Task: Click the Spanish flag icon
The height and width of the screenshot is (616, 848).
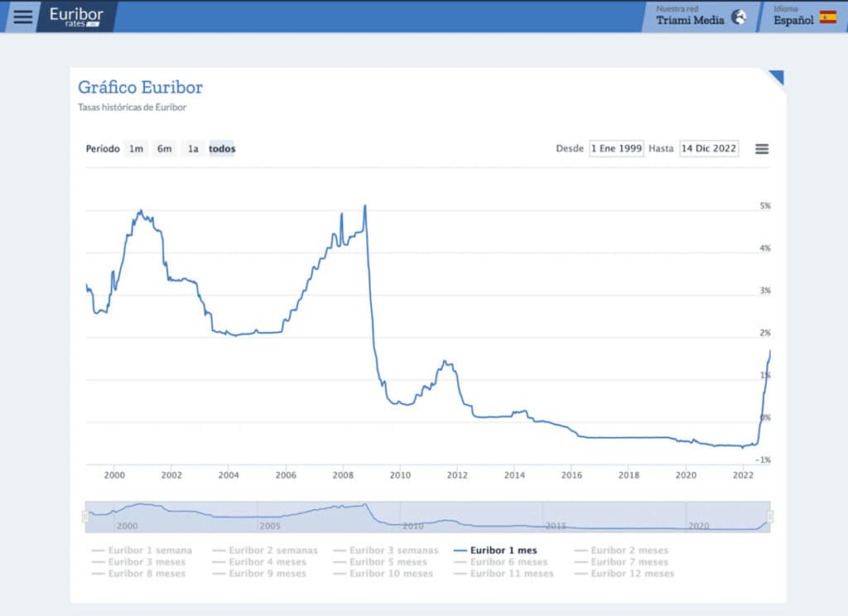Action: pos(828,17)
